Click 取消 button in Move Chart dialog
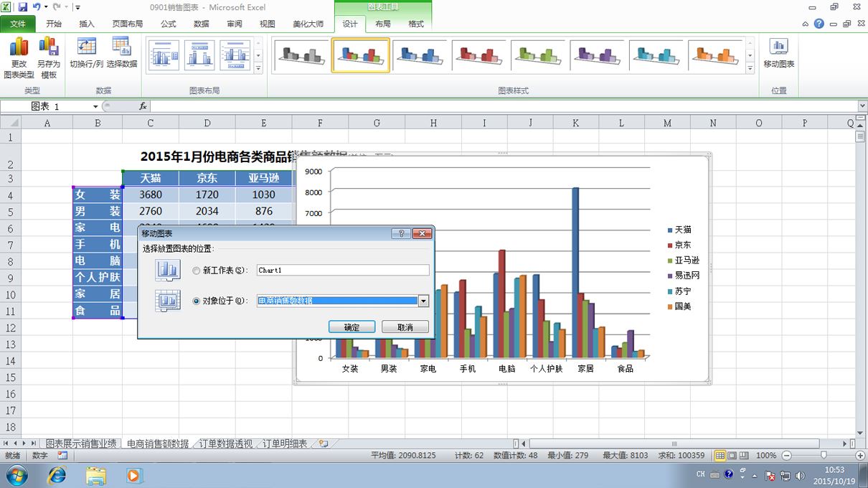This screenshot has height=488, width=868. tap(405, 327)
